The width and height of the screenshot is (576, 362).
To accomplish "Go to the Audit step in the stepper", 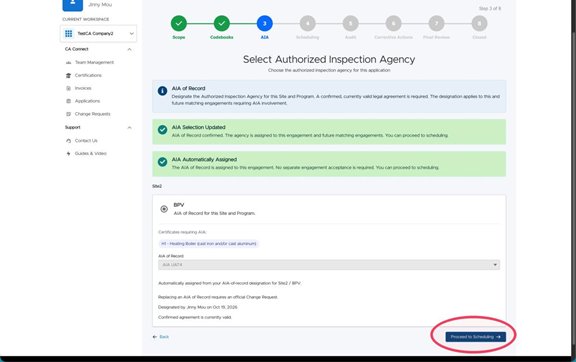I will tap(350, 24).
